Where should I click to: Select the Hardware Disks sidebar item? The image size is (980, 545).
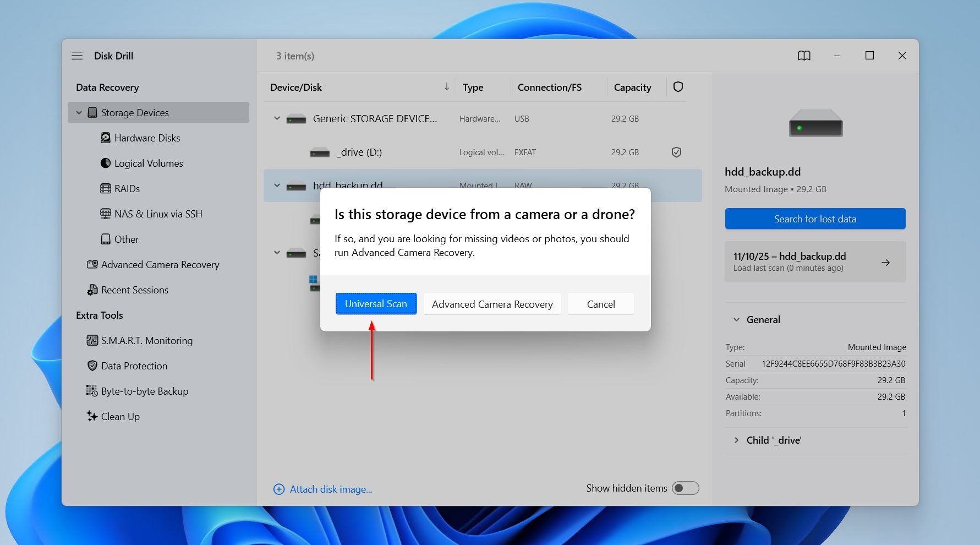(147, 138)
